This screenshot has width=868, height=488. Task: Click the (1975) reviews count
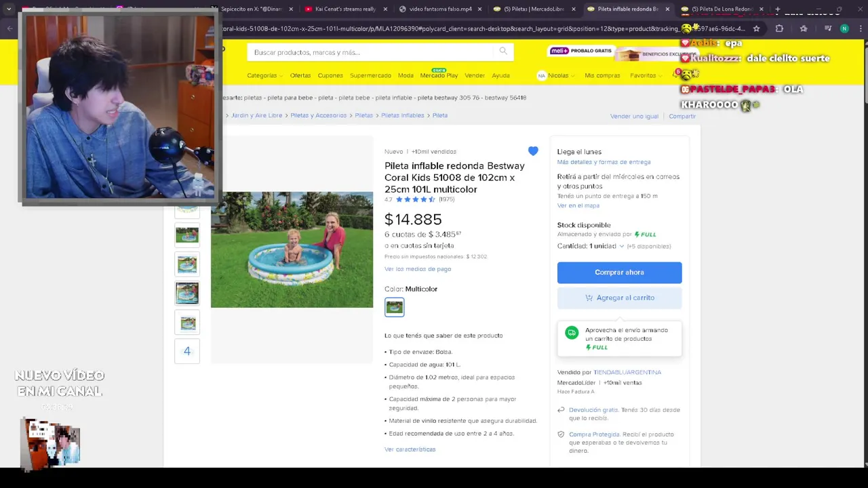(x=446, y=199)
